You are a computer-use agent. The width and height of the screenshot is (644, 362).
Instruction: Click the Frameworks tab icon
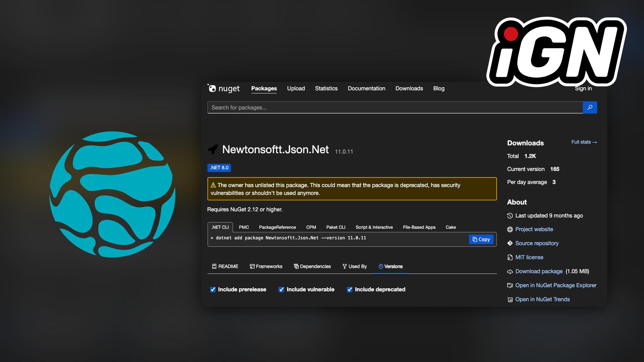click(x=252, y=266)
